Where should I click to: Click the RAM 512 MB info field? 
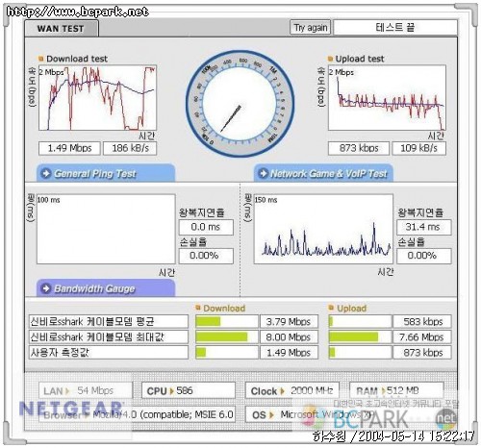point(396,390)
